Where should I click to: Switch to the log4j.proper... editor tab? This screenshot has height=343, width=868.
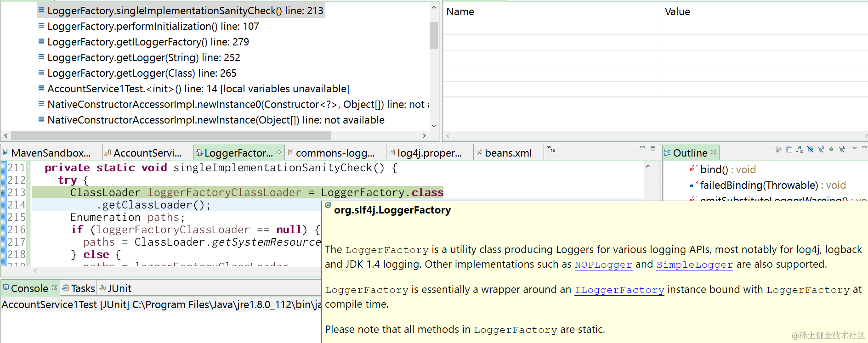click(x=429, y=153)
